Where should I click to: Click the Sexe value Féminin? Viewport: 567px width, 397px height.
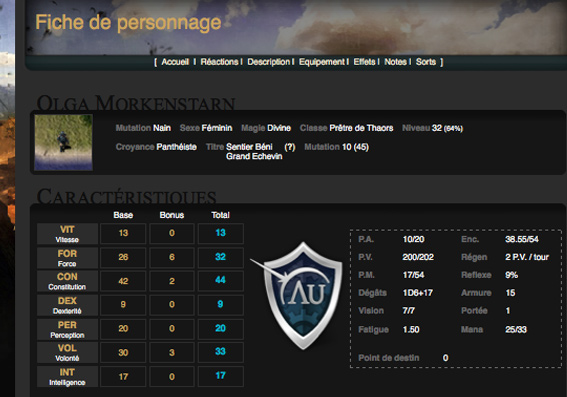tap(217, 128)
